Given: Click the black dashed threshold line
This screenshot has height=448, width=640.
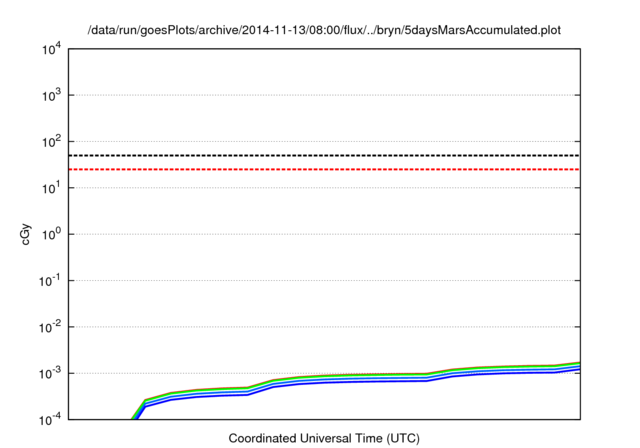Looking at the screenshot, I should click(x=324, y=155).
